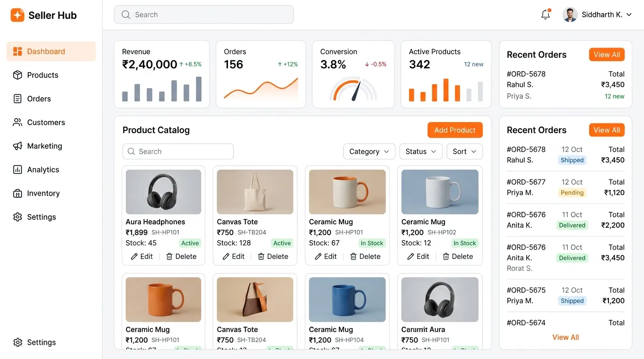Click order number #ORD-5675

pos(526,290)
